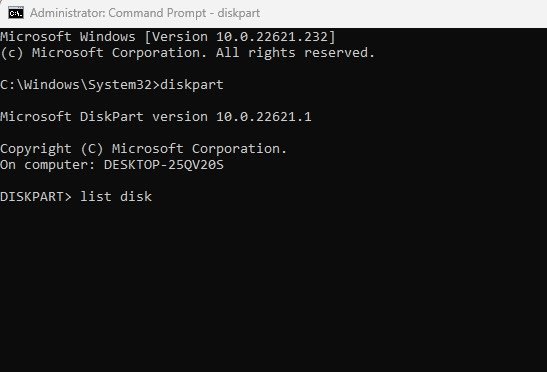This screenshot has width=547, height=372.
Task: Click the DISKPART> prompt
Action: (36, 196)
